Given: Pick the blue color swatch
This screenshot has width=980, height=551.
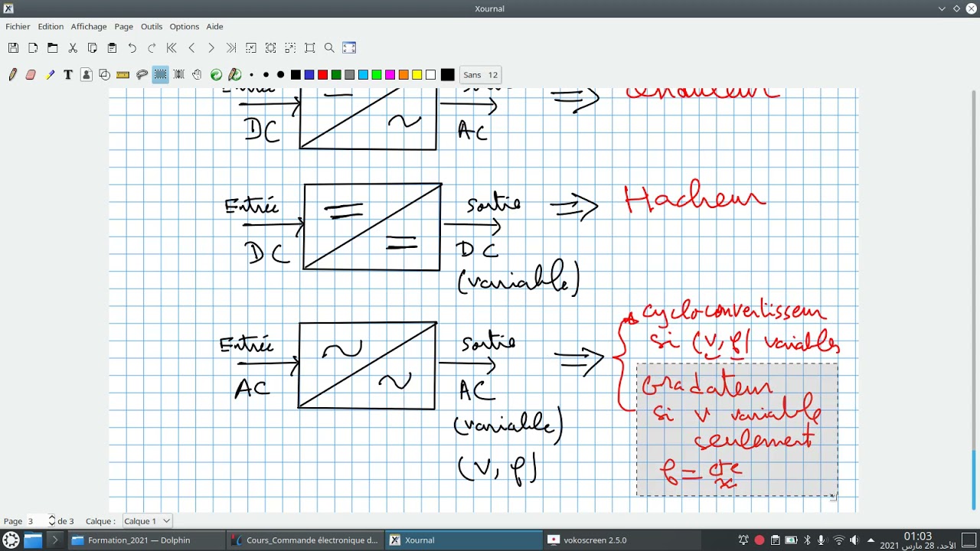Looking at the screenshot, I should click(x=309, y=74).
